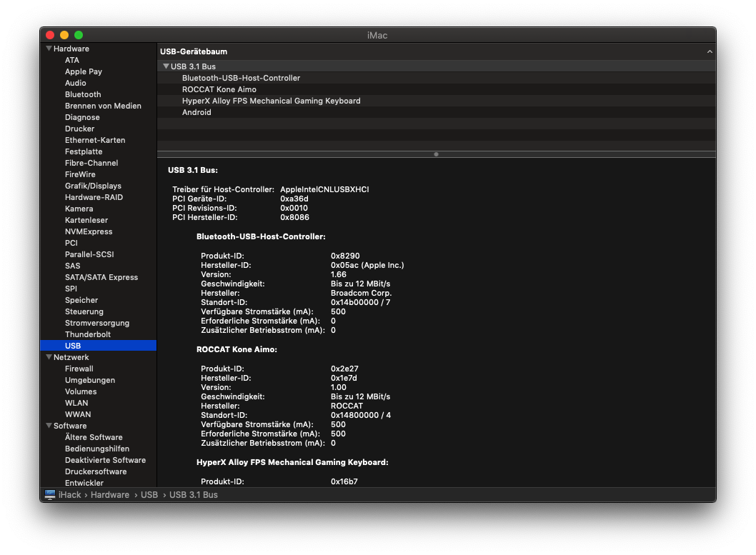Click the green full-screen window button

tap(79, 35)
